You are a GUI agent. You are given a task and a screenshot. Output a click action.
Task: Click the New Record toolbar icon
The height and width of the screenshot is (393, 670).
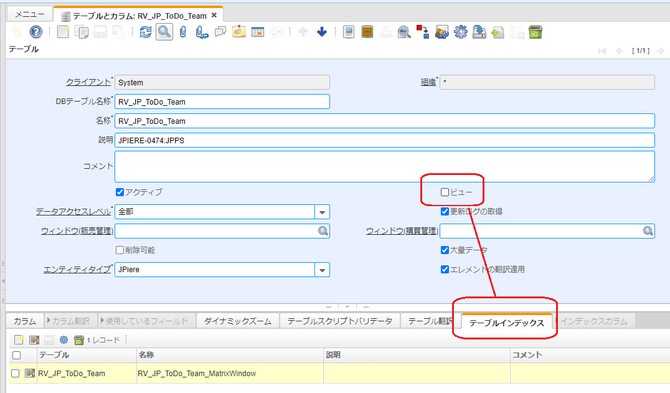[63, 32]
